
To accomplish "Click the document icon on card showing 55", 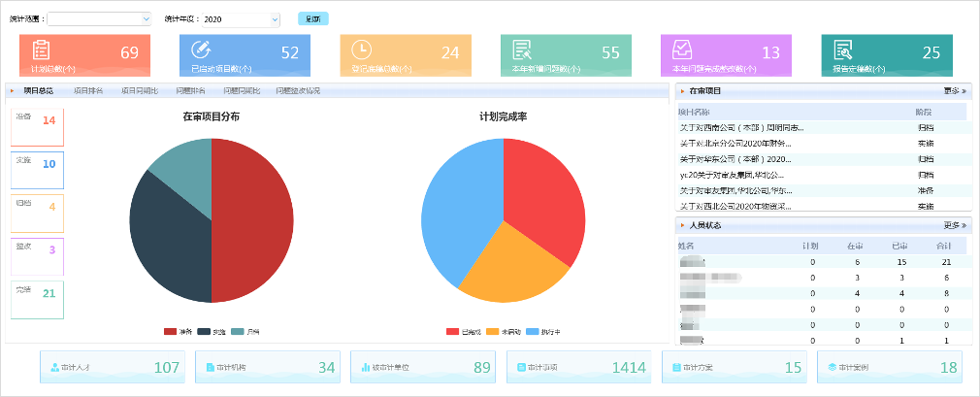I will [x=522, y=51].
